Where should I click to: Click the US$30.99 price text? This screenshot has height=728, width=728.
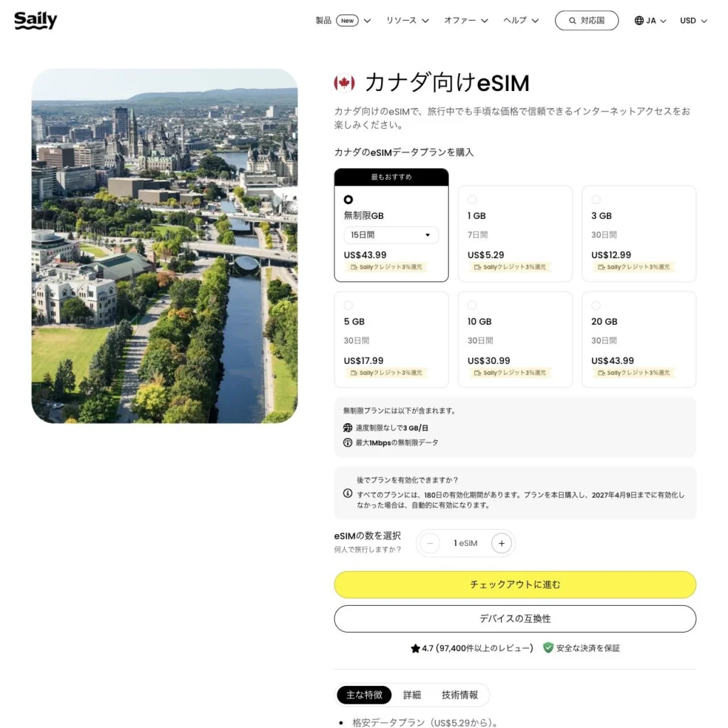[488, 360]
